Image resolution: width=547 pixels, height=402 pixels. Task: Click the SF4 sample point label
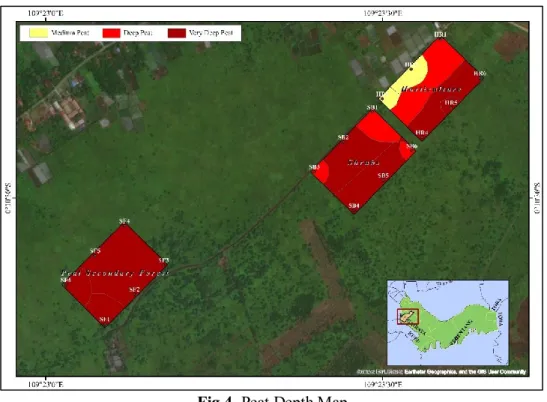[x=125, y=221]
